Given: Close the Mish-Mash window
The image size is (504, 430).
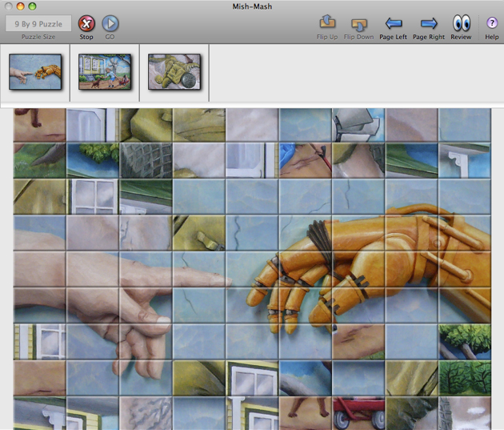Looking at the screenshot, I should click(x=9, y=6).
